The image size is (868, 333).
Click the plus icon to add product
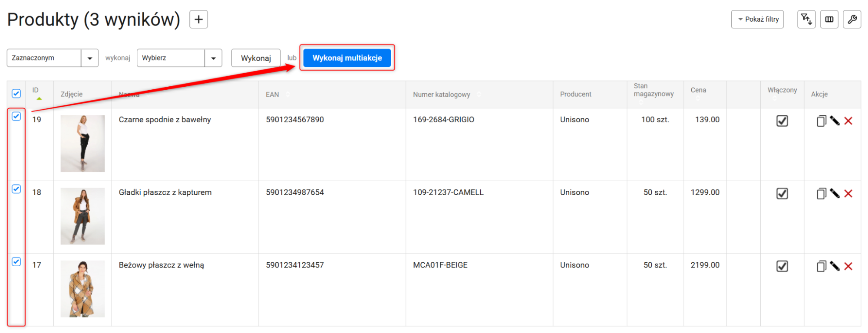tap(198, 20)
